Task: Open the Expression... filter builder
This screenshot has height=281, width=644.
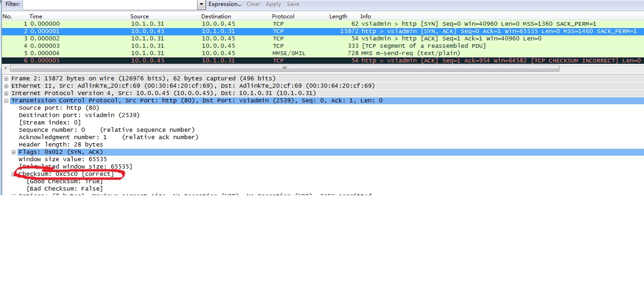Action: (225, 4)
